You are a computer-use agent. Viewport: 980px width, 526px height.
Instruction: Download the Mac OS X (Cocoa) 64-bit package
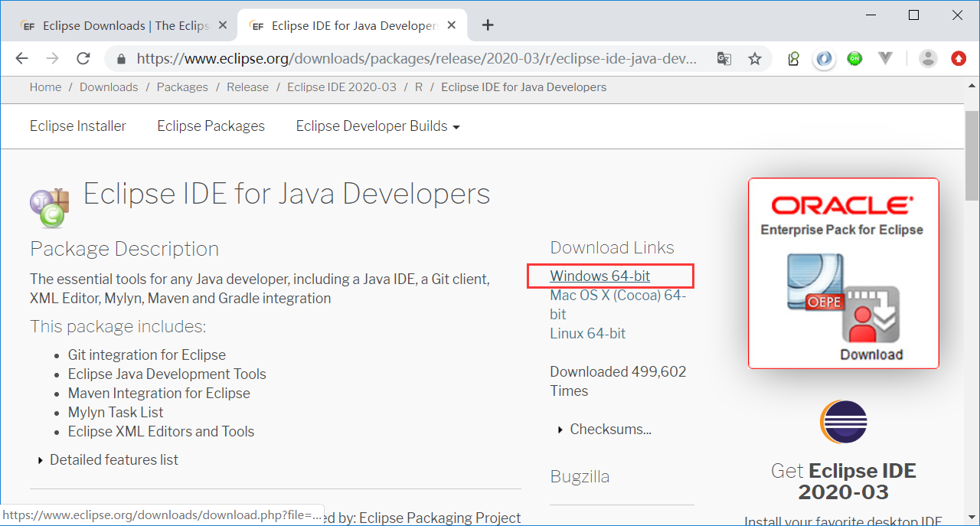(x=618, y=305)
